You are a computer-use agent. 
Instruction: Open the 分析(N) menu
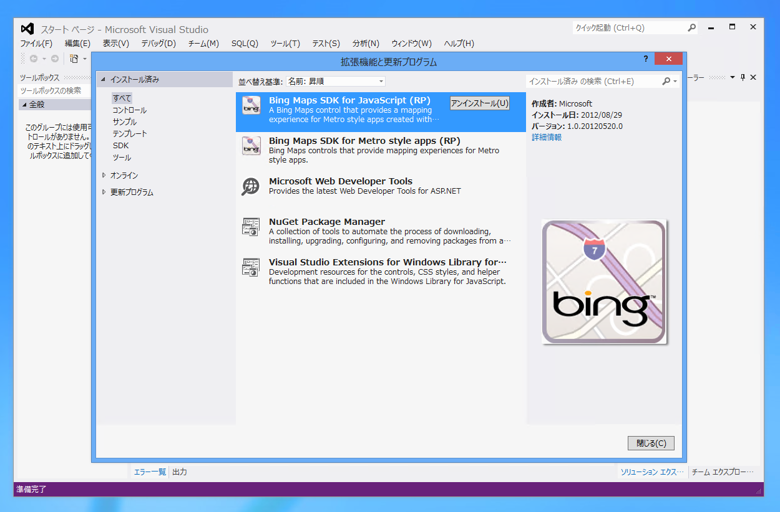pos(366,44)
